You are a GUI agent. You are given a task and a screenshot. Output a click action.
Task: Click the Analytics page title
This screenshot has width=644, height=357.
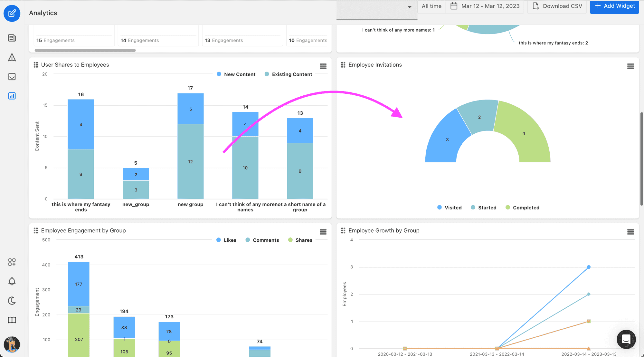43,13
